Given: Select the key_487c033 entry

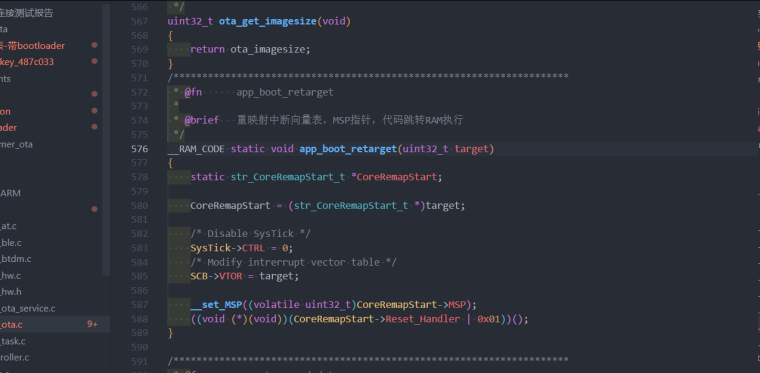Looking at the screenshot, I should (27, 62).
